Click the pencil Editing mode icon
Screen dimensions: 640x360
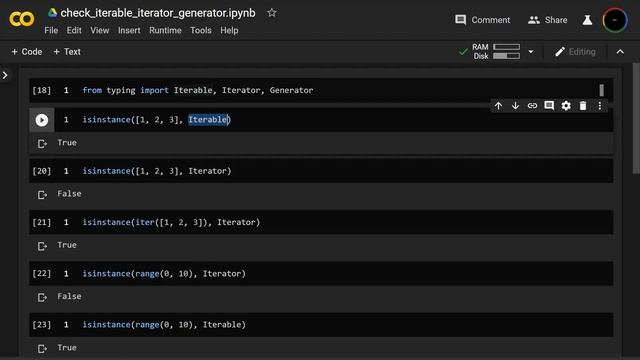click(x=560, y=52)
